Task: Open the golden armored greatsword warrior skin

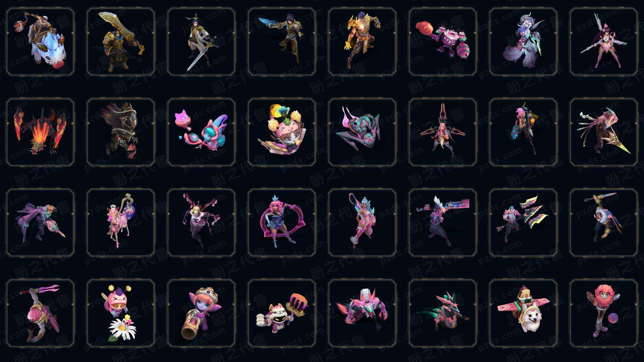Action: click(x=121, y=42)
